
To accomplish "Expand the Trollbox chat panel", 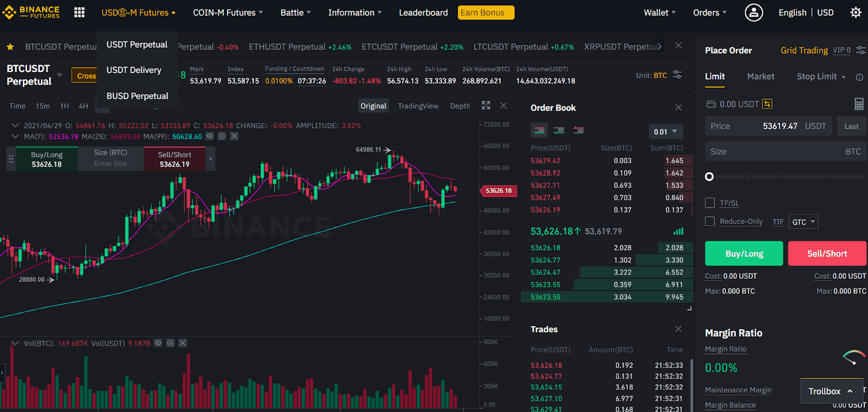I will pyautogui.click(x=832, y=391).
